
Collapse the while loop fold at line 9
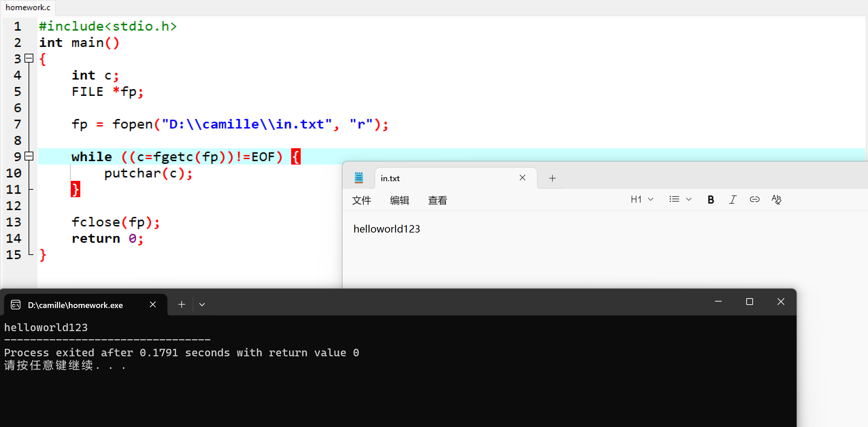coord(30,156)
